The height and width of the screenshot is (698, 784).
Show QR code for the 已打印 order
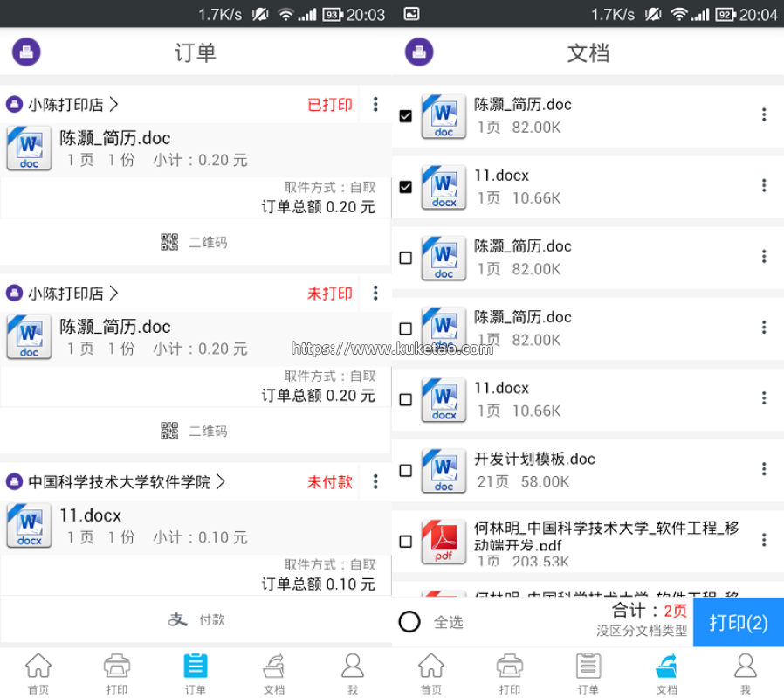[195, 242]
